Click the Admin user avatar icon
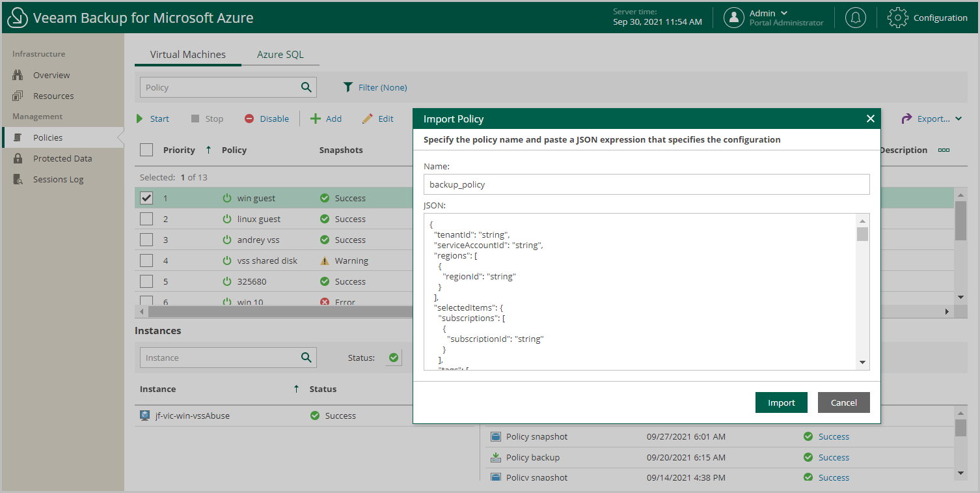This screenshot has height=493, width=980. (734, 18)
